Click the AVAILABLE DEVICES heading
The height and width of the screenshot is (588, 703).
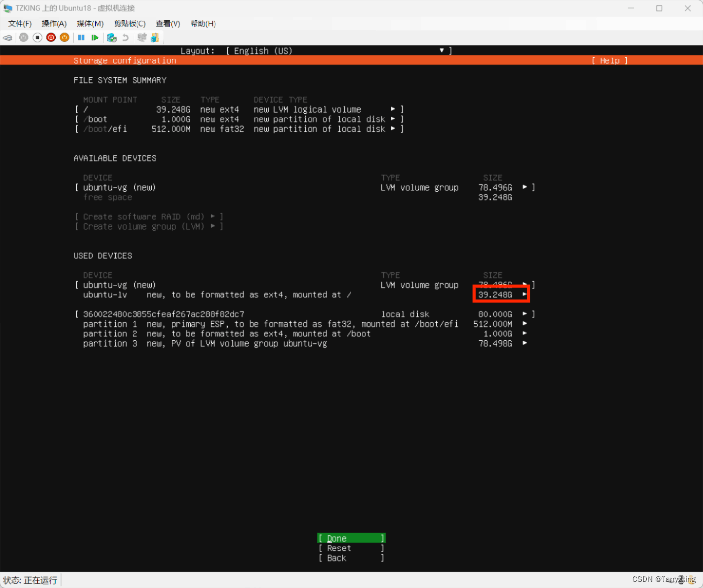(115, 158)
